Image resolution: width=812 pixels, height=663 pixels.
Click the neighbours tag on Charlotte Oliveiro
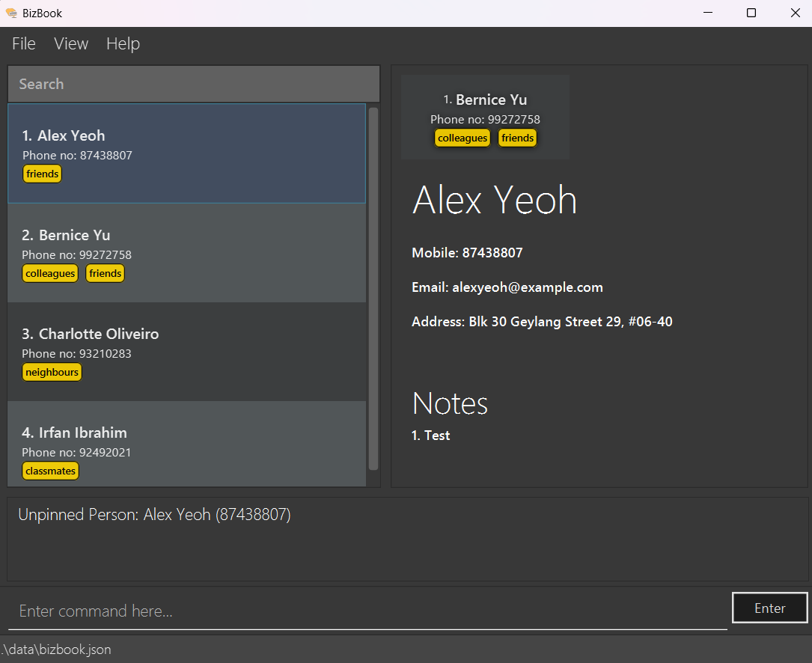point(52,372)
